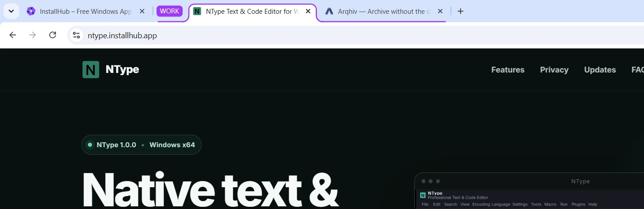The width and height of the screenshot is (644, 209).
Task: Go back to the previous page
Action: click(12, 35)
